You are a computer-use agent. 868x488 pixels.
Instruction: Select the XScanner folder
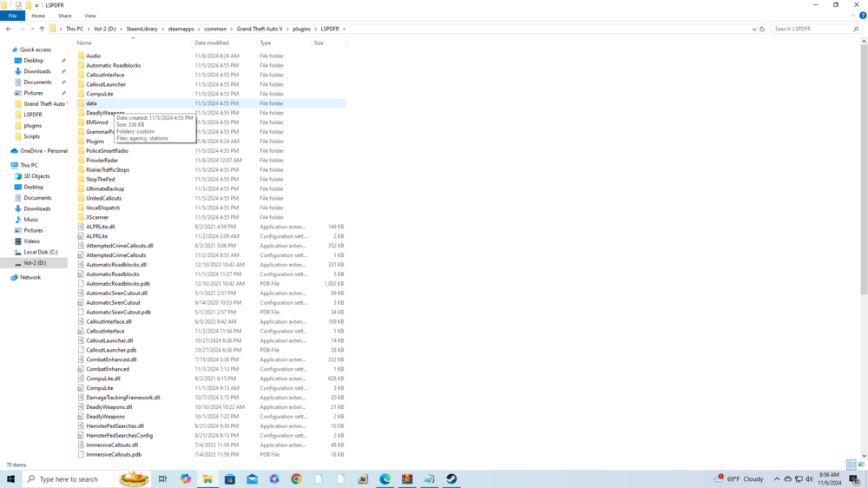pos(97,217)
